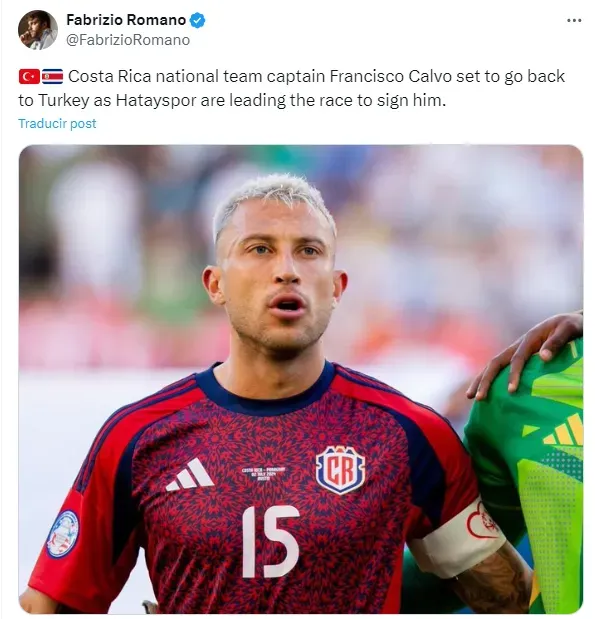The height and width of the screenshot is (619, 595).
Task: Open the three-dot more options menu
Action: tap(574, 21)
